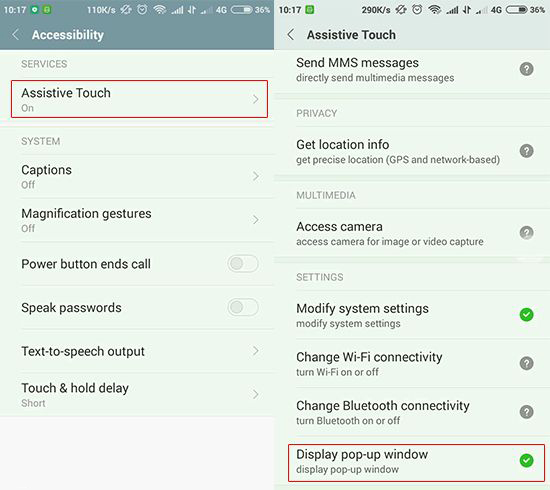
Task: Toggle the Modify system settings green checkmark
Action: (526, 315)
